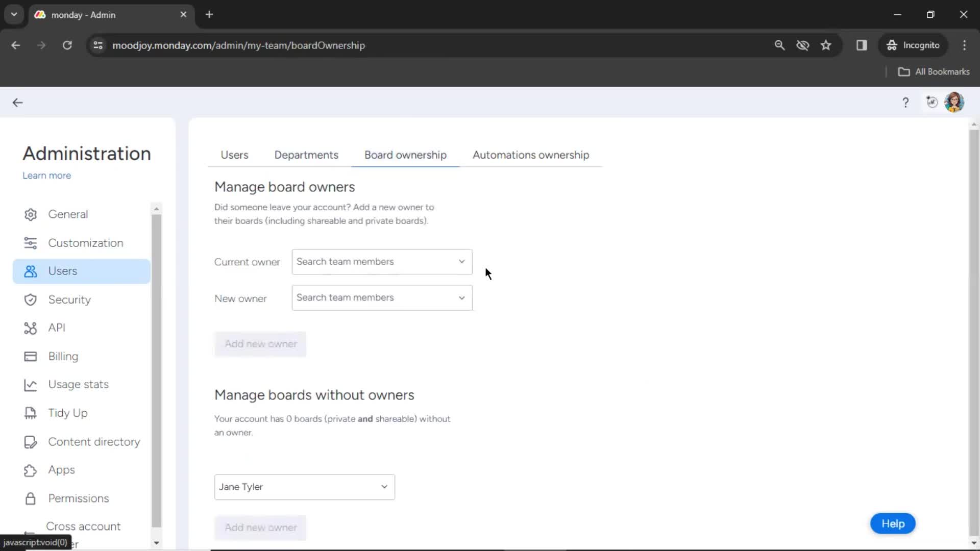Image resolution: width=980 pixels, height=551 pixels.
Task: Click the Tidy Up settings option
Action: (x=68, y=413)
